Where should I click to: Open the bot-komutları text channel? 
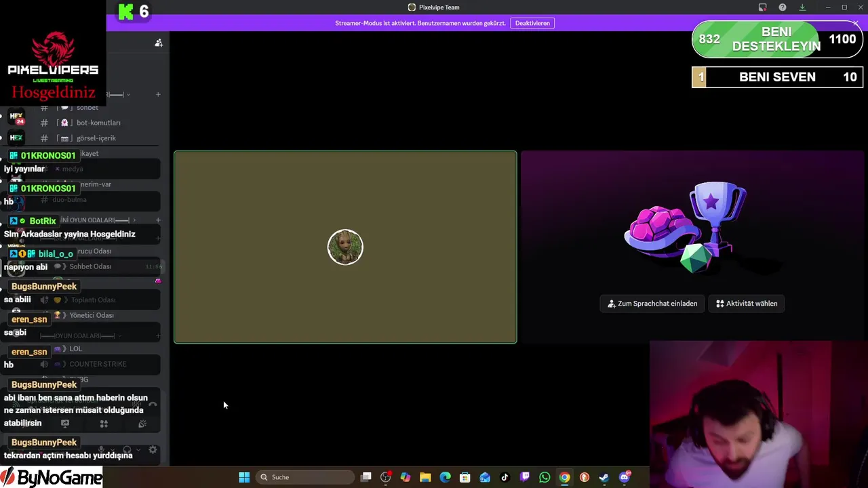click(x=98, y=123)
